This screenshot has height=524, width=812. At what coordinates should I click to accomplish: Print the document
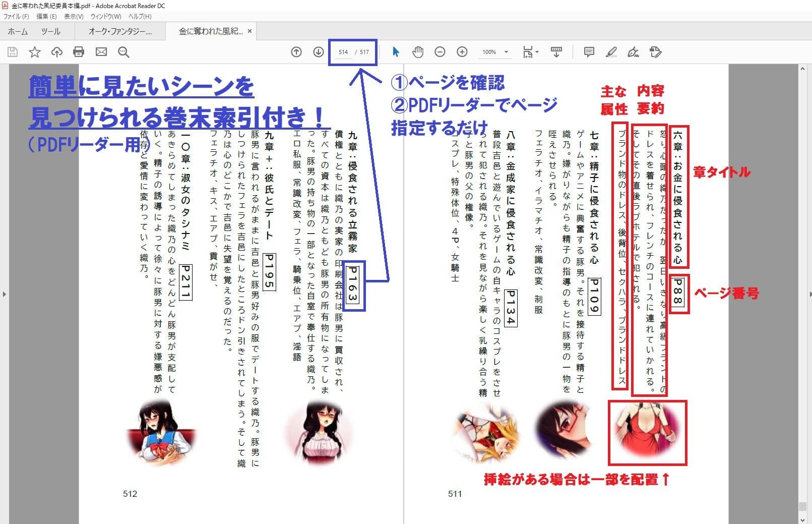(x=79, y=52)
